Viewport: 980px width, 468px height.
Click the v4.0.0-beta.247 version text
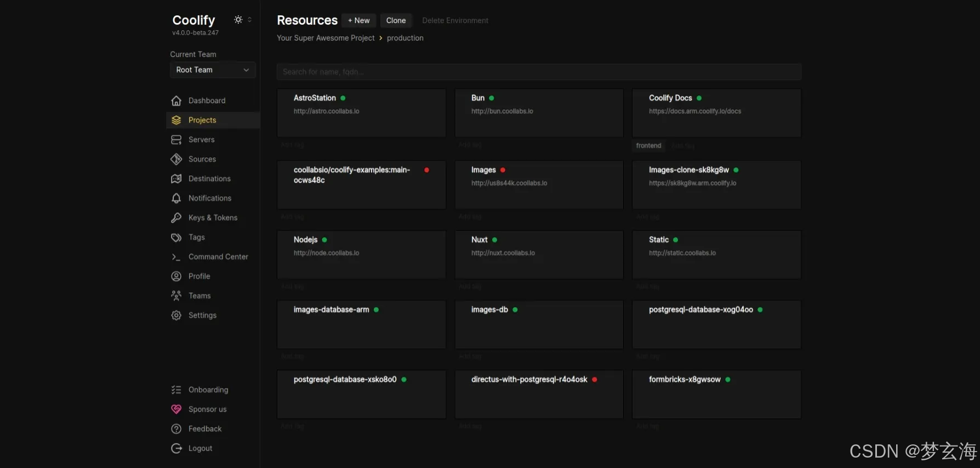click(195, 33)
